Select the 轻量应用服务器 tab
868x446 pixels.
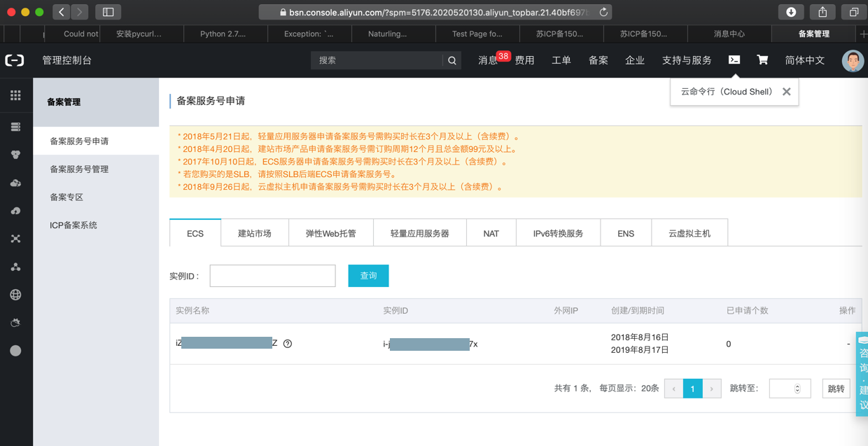tap(420, 233)
